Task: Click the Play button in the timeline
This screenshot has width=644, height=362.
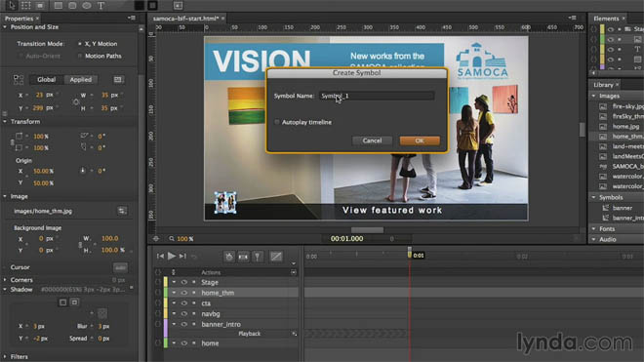Action: click(172, 256)
